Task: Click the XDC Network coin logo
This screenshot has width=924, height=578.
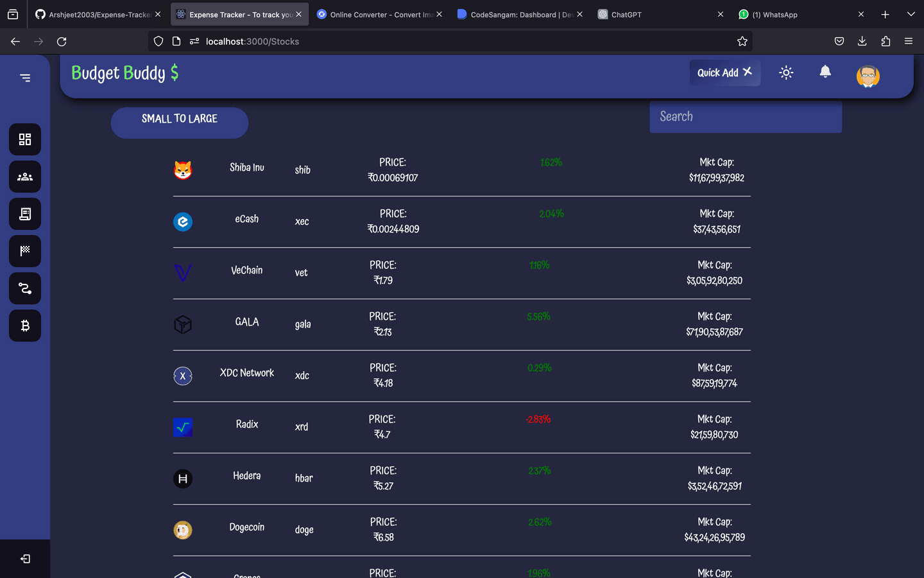Action: pyautogui.click(x=183, y=376)
